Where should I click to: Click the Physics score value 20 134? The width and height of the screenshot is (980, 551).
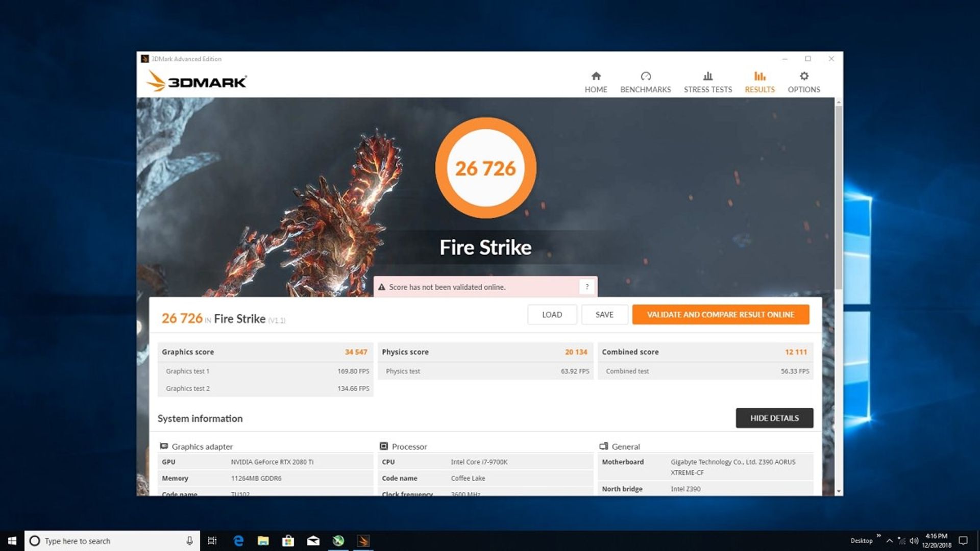tap(576, 352)
